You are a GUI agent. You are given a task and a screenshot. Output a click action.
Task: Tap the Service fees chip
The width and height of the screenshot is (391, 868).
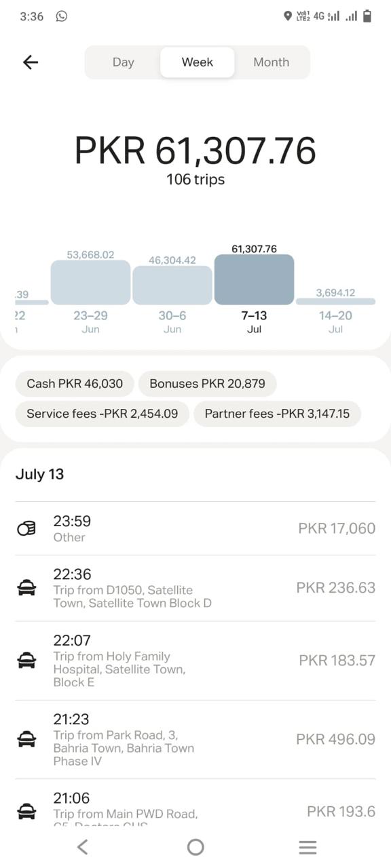pos(103,414)
